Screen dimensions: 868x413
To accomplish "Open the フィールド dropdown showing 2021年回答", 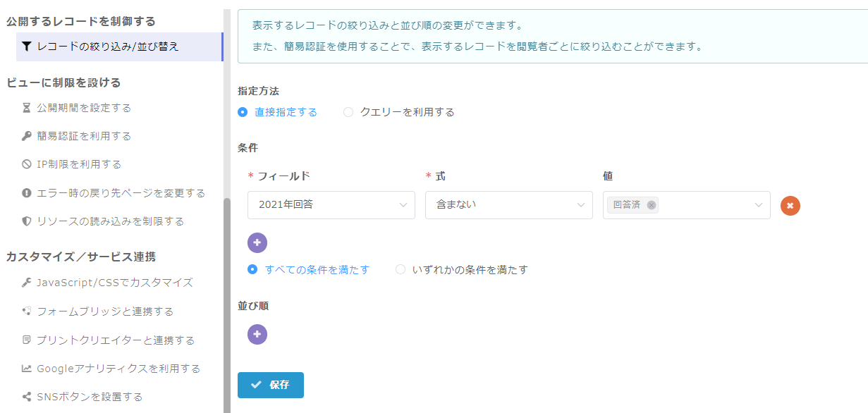I will (331, 205).
